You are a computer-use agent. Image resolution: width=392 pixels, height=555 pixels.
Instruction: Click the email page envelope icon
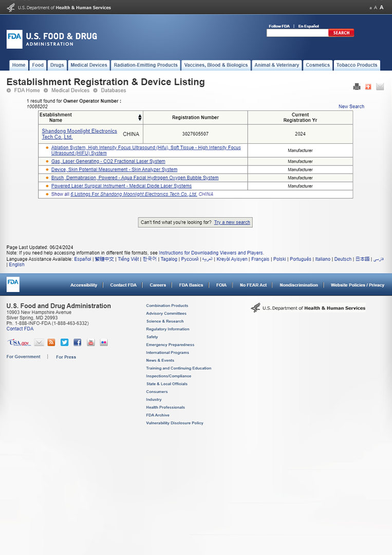point(380,87)
